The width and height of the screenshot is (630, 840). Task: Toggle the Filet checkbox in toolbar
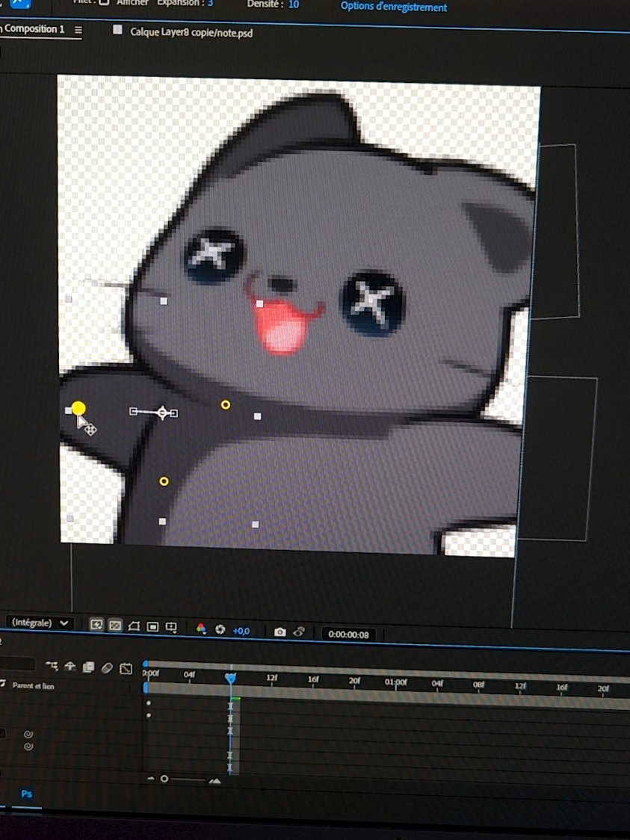pos(104,2)
